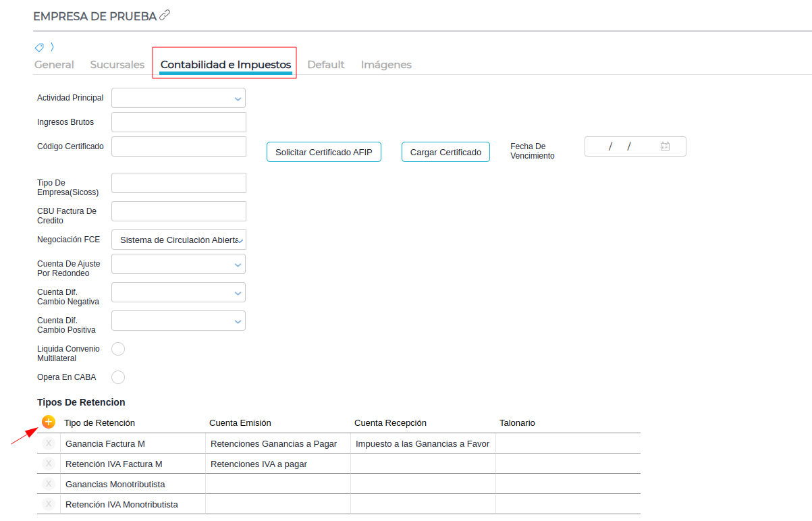Click the Cuenta Recepción column header

[x=390, y=422]
